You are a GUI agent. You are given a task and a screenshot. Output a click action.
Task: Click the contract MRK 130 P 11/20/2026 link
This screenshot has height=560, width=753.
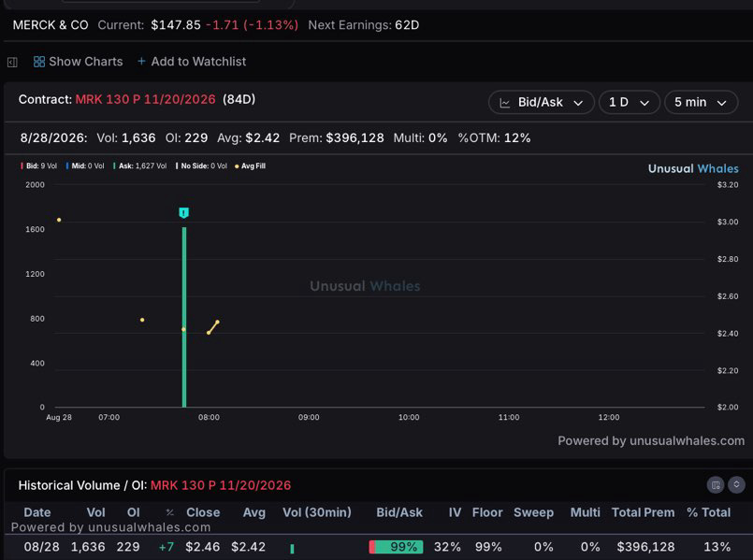click(x=146, y=99)
